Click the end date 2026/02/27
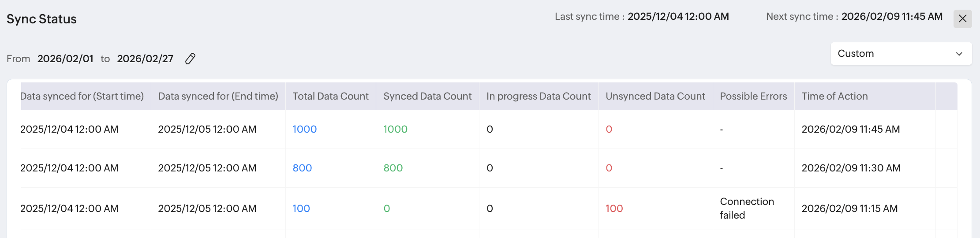The height and width of the screenshot is (238, 980). coord(145,59)
